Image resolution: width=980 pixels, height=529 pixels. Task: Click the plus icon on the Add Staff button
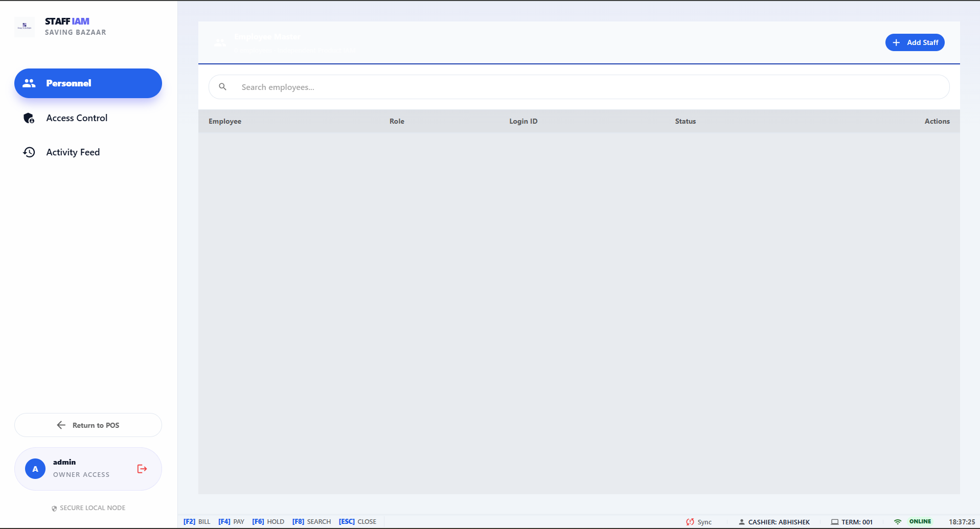pos(896,42)
